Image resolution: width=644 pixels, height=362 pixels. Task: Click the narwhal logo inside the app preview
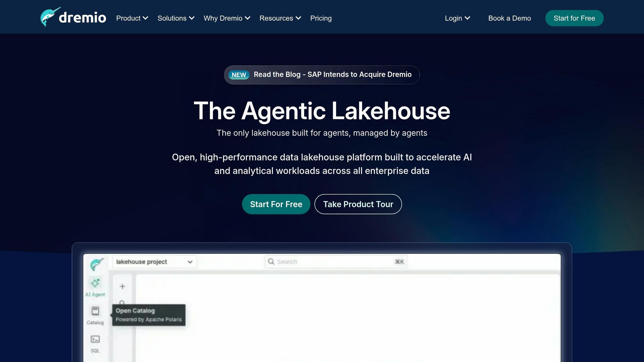click(97, 264)
